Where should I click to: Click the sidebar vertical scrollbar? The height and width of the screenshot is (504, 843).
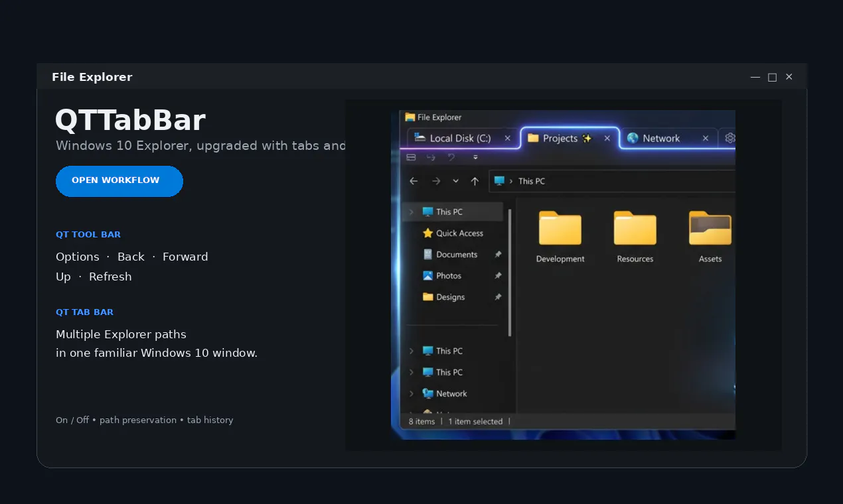(510, 272)
